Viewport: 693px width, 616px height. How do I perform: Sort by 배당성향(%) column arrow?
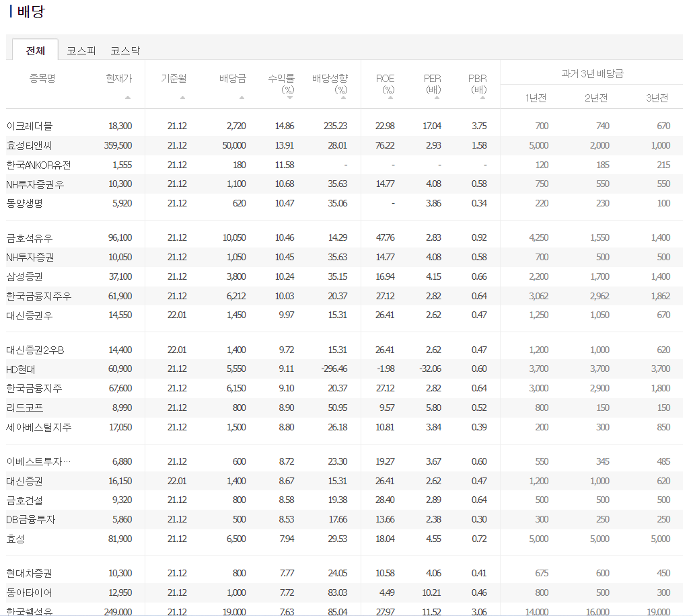tap(343, 98)
